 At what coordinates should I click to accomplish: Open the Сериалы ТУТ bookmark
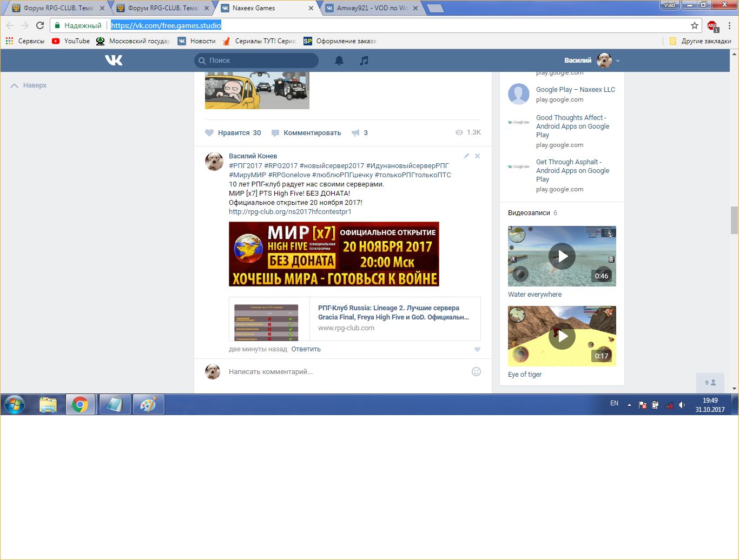(x=259, y=41)
